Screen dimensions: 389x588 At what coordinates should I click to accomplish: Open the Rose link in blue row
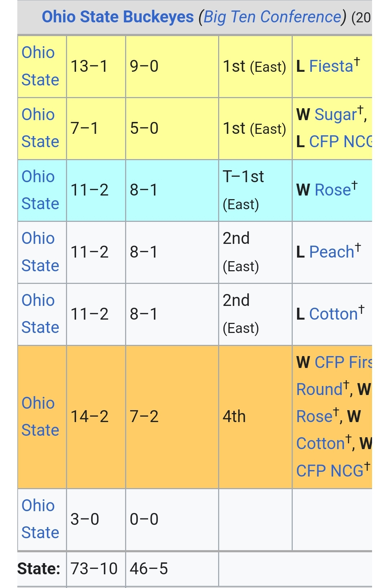[333, 190]
